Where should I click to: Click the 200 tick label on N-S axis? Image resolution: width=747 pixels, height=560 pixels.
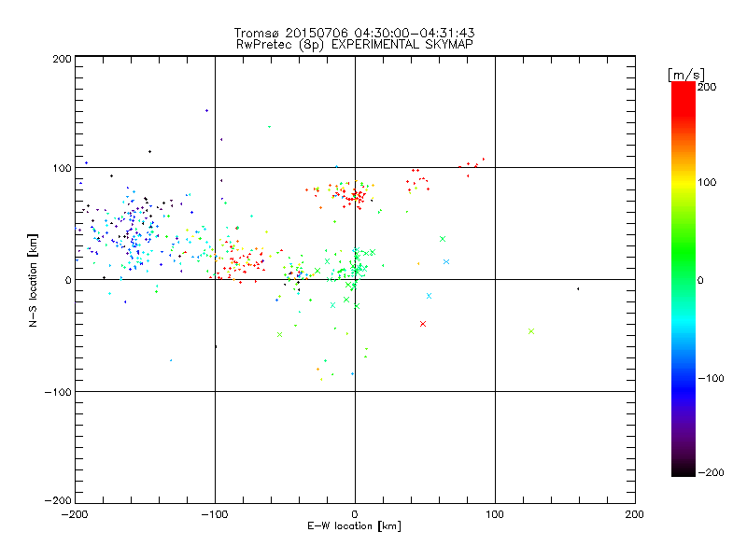[x=62, y=59]
